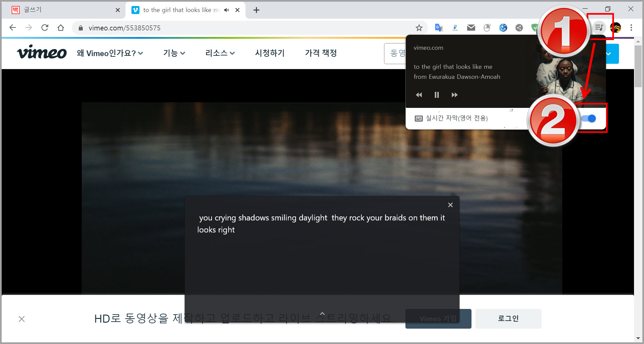The image size is (644, 344).
Task: View site info via the lock icon
Action: tap(80, 28)
